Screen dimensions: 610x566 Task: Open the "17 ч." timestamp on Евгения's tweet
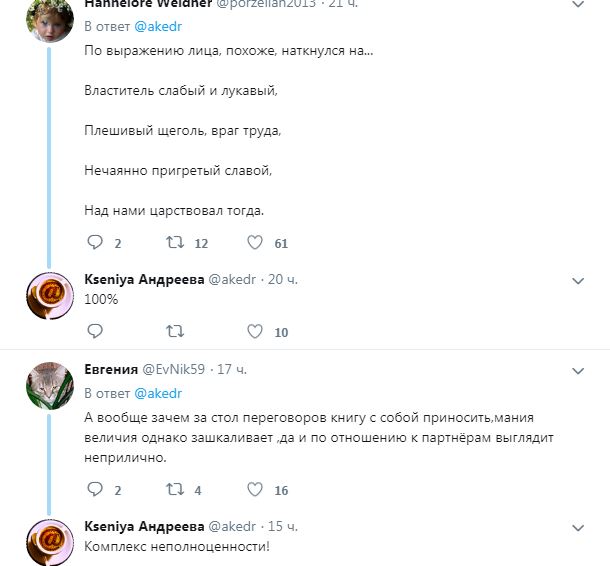(x=232, y=369)
